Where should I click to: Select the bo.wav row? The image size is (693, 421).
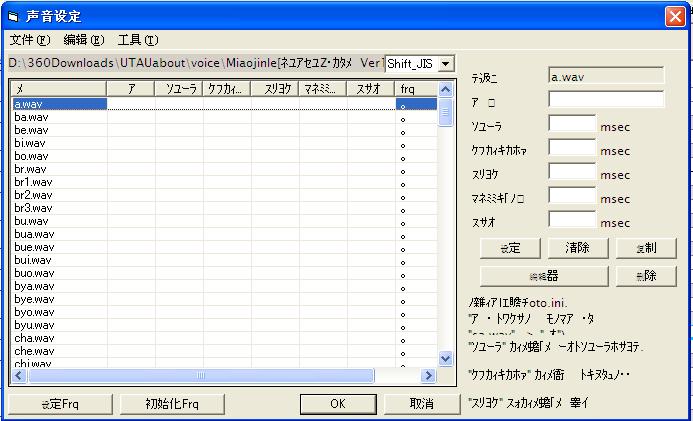(224, 156)
